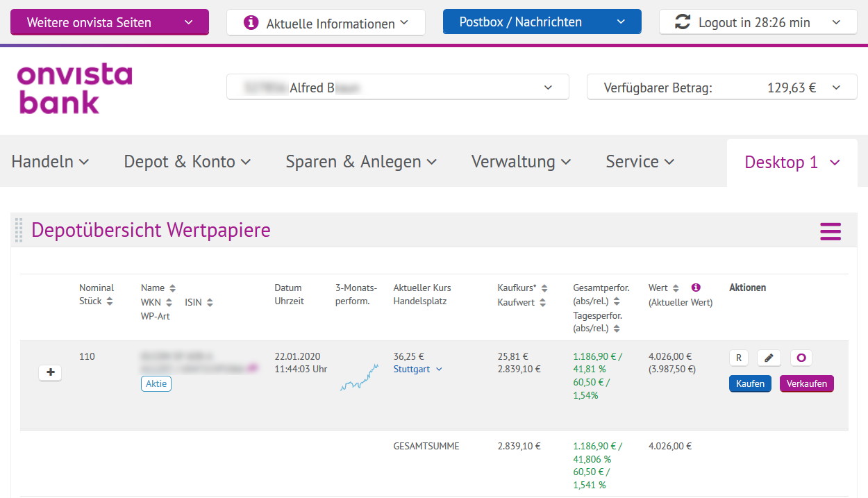Screen dimensions: 868x498
Task: Click the onvista bank logo
Action: (74, 90)
